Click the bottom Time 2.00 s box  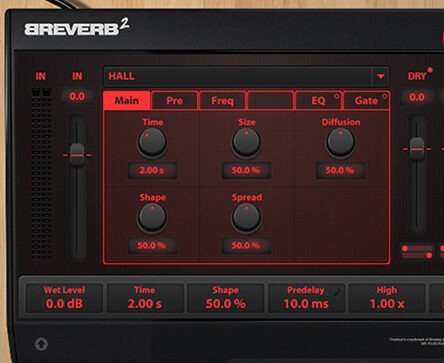pyautogui.click(x=145, y=298)
